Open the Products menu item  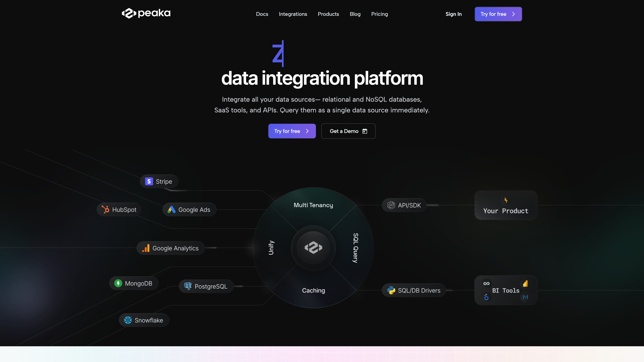[328, 14]
